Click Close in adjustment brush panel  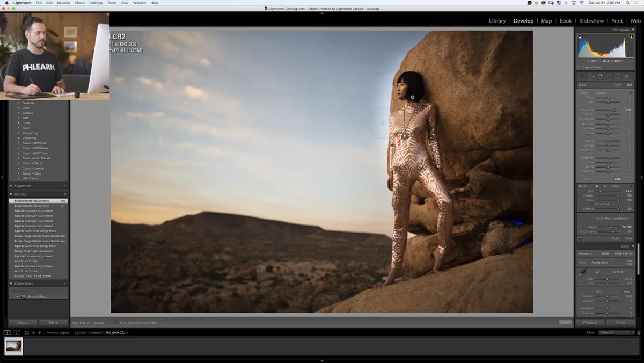pyautogui.click(x=628, y=238)
